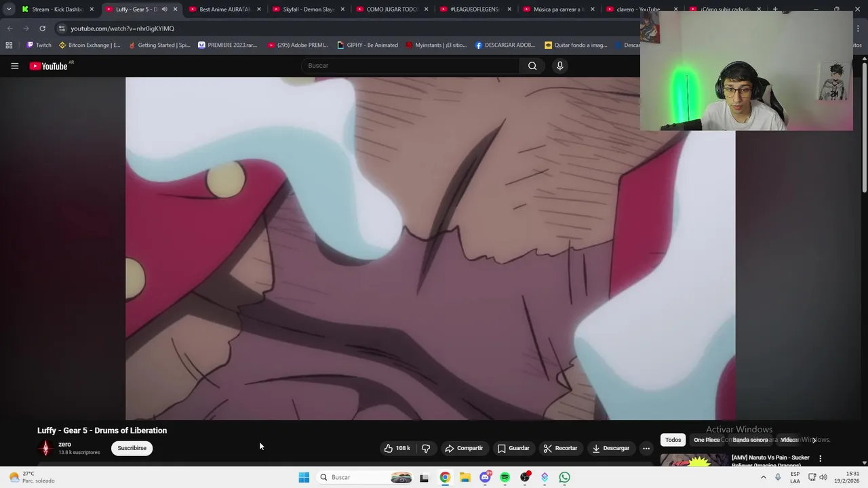
Task: Open Naruto Vs Pain video thumbnail
Action: click(694, 460)
